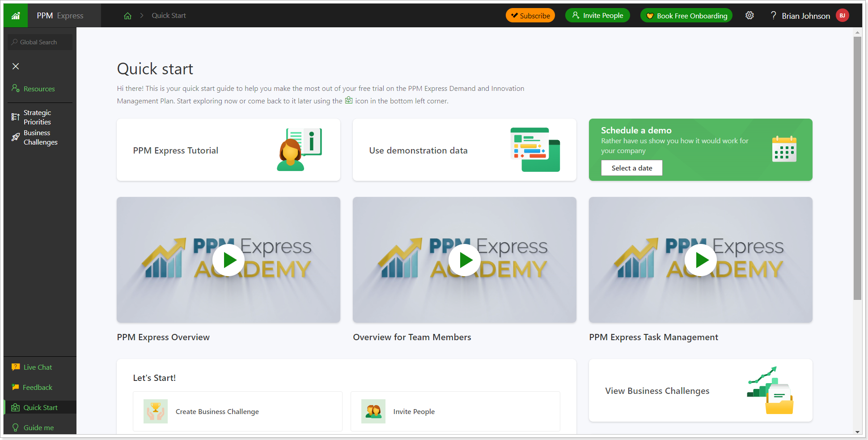868x440 pixels.
Task: Select Quick Start in the sidebar
Action: click(40, 407)
